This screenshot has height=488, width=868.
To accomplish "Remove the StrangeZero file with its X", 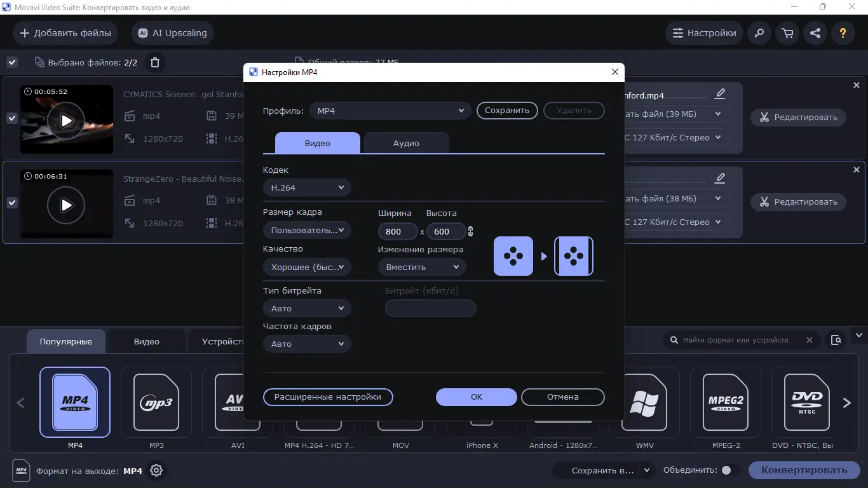I will tap(857, 170).
